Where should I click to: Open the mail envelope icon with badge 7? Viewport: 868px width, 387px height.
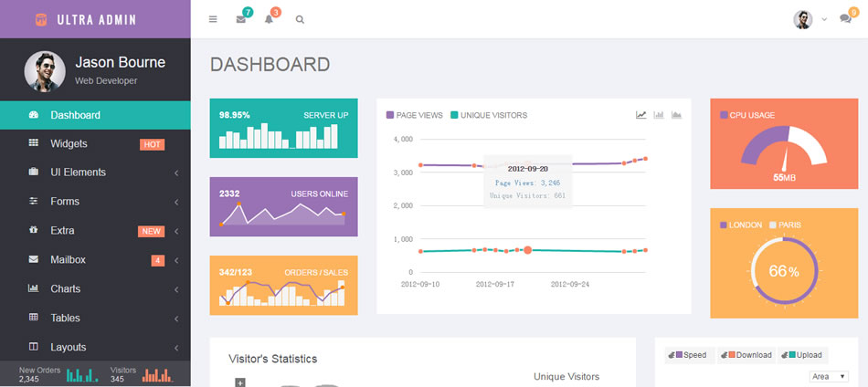pyautogui.click(x=241, y=19)
